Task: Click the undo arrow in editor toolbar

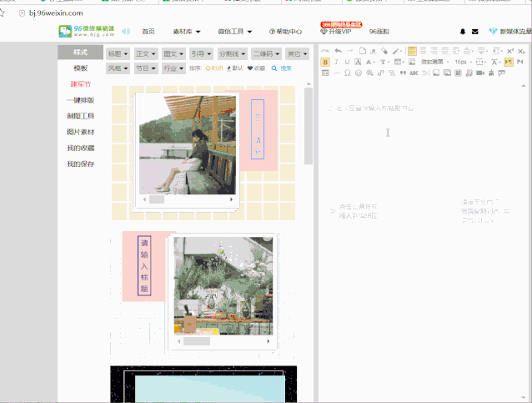Action: pyautogui.click(x=339, y=51)
